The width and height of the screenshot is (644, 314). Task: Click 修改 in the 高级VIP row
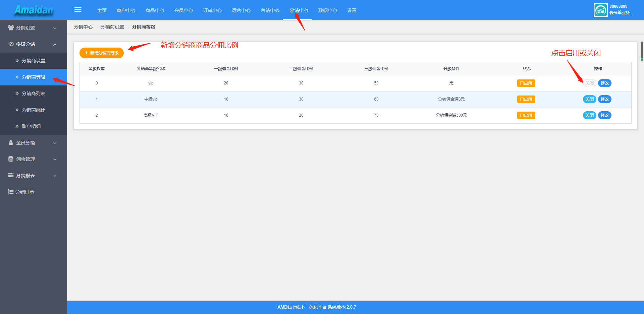coord(604,115)
